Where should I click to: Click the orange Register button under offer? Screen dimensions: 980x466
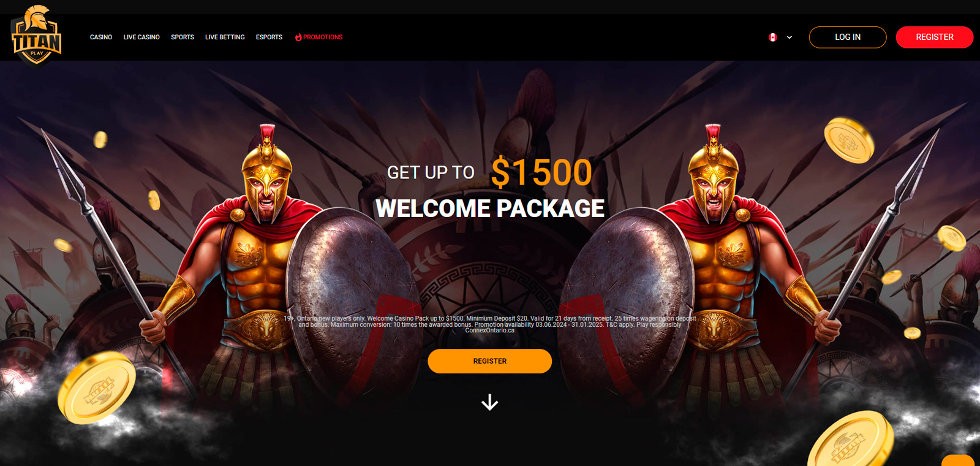pos(489,361)
